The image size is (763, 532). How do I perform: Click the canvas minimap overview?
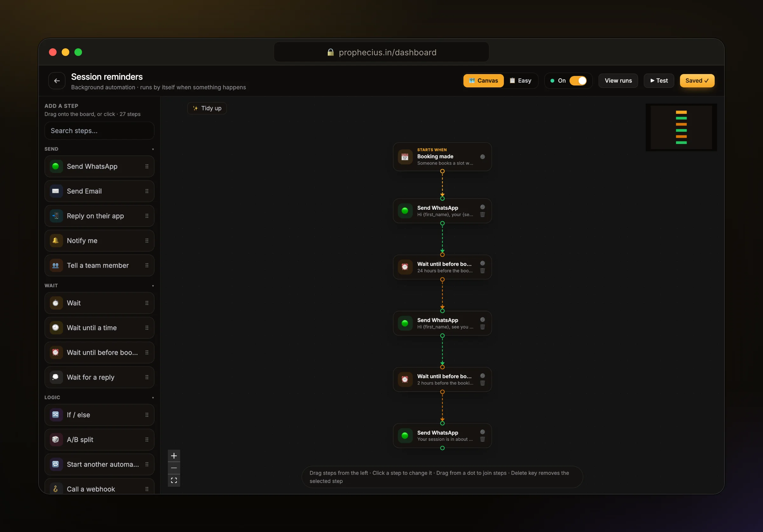point(681,127)
